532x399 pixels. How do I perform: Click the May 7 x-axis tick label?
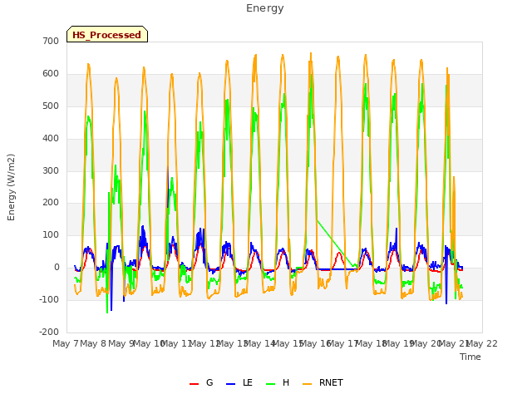(x=66, y=343)
